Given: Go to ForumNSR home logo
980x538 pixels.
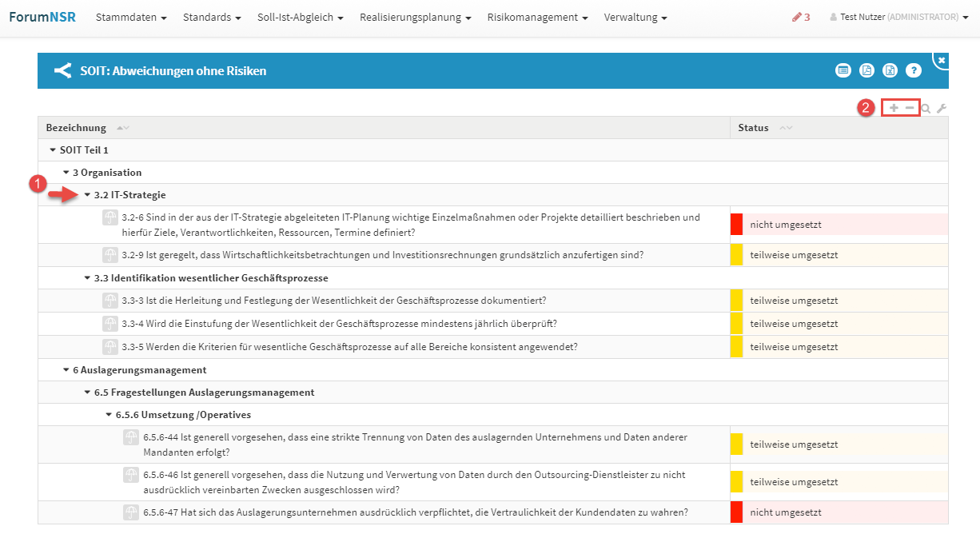Looking at the screenshot, I should click(x=42, y=17).
